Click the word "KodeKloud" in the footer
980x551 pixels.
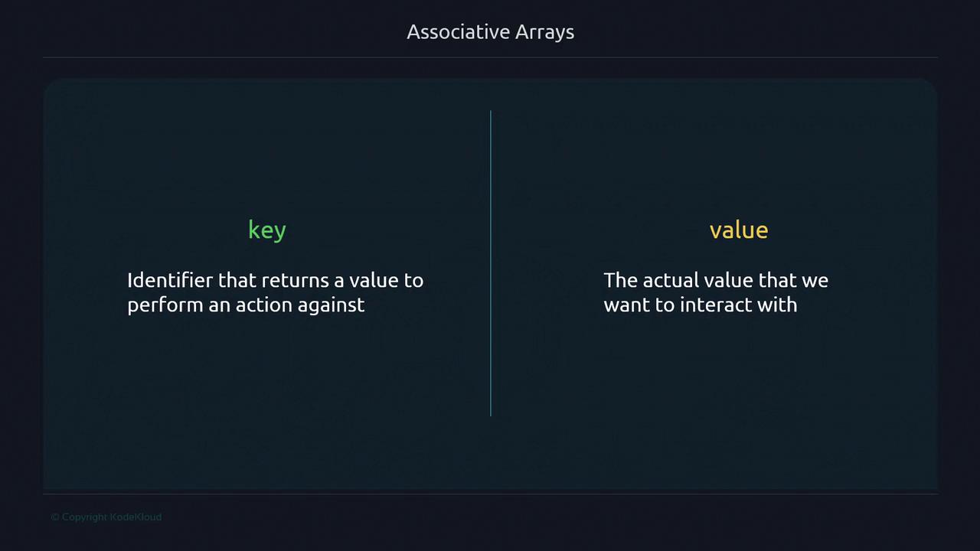[136, 517]
